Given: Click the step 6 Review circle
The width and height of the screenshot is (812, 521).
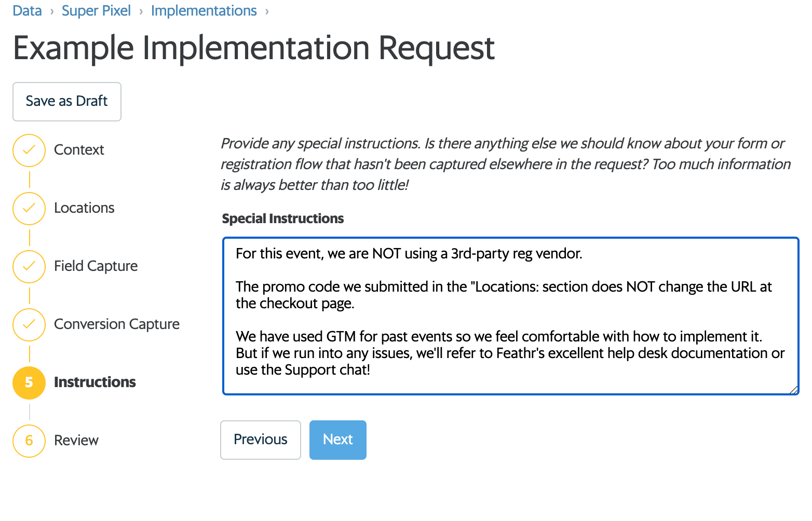Looking at the screenshot, I should pyautogui.click(x=29, y=441).
